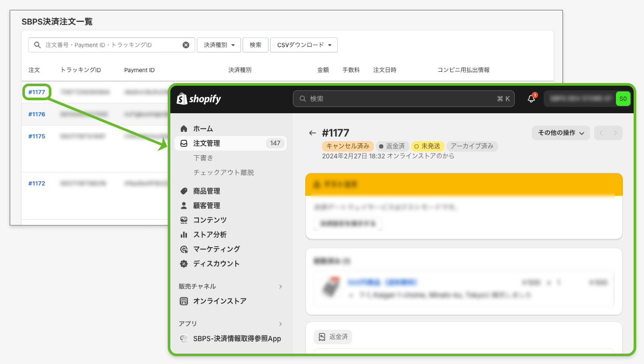644x364 pixels.
Task: Click the 商品管理 tag icon
Action: click(184, 191)
